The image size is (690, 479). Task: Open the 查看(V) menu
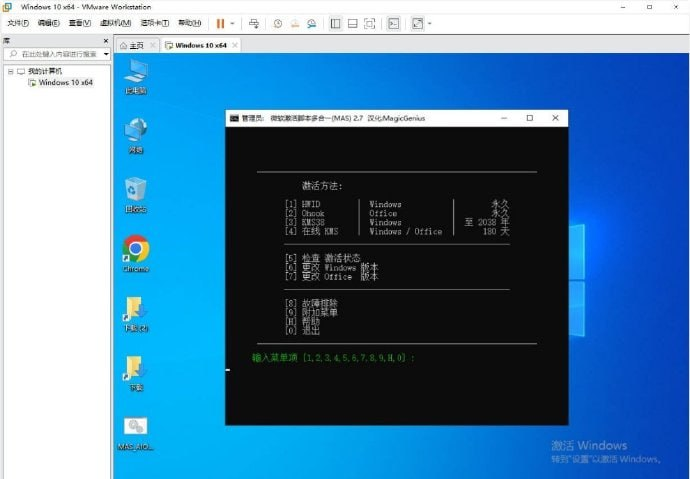tap(80, 23)
